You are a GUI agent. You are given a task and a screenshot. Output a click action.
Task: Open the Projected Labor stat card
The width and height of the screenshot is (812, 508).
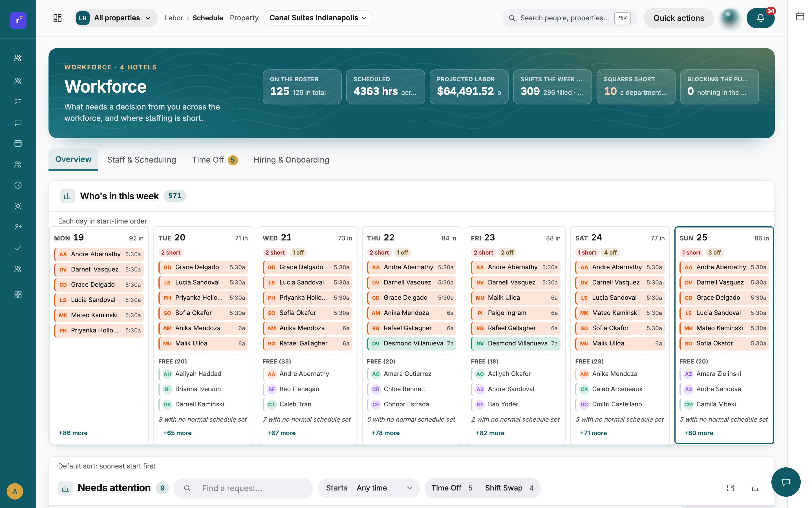click(x=469, y=87)
